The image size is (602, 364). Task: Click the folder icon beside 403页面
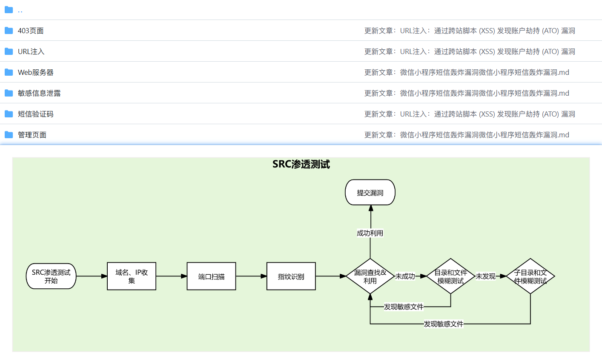(x=9, y=30)
